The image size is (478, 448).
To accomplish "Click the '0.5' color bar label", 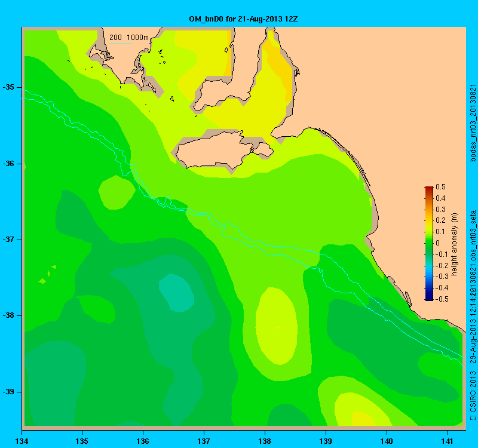I will point(440,187).
